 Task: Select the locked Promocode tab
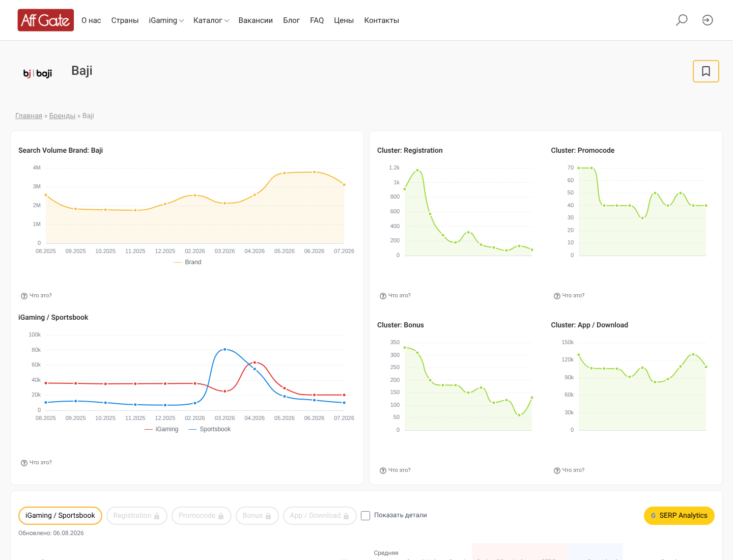coord(202,516)
